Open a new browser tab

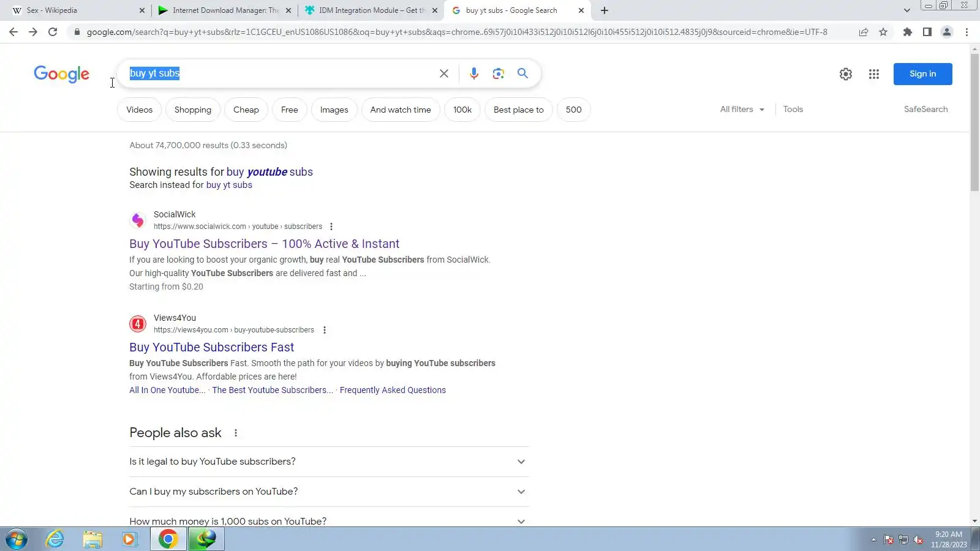click(x=605, y=10)
